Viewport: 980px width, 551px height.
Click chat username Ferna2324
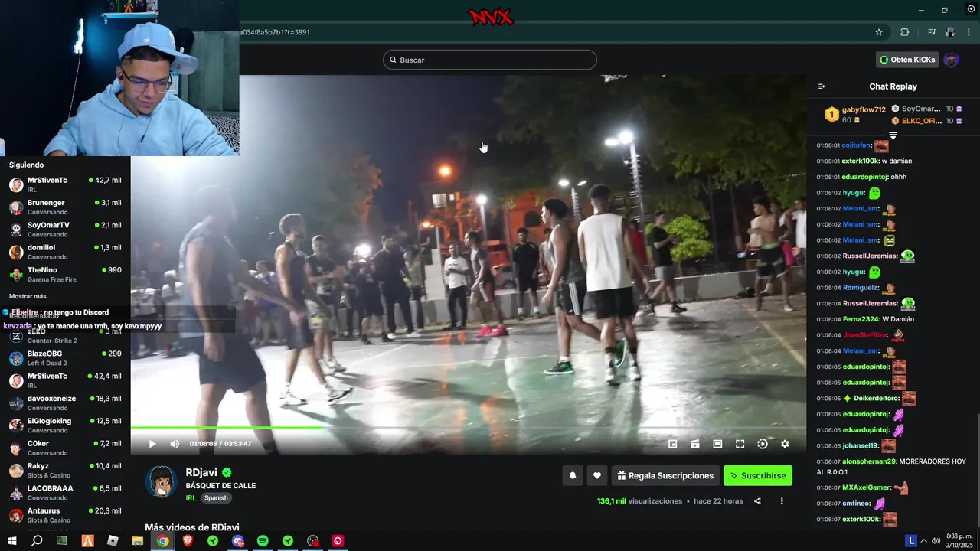pyautogui.click(x=859, y=319)
